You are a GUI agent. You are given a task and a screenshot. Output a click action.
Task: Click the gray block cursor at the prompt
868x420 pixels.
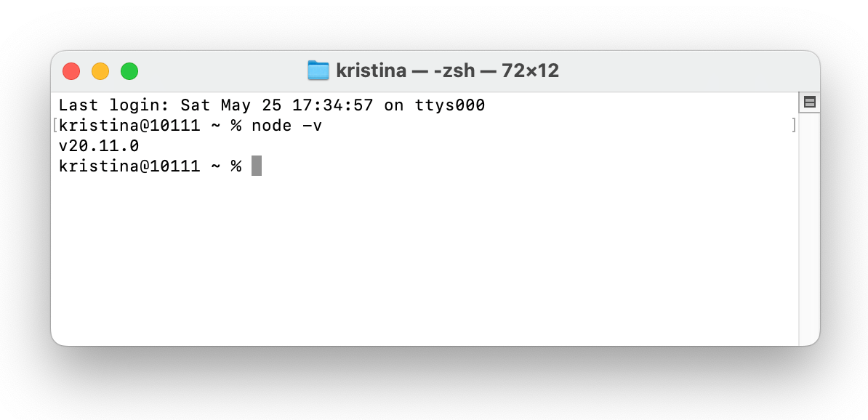point(256,166)
